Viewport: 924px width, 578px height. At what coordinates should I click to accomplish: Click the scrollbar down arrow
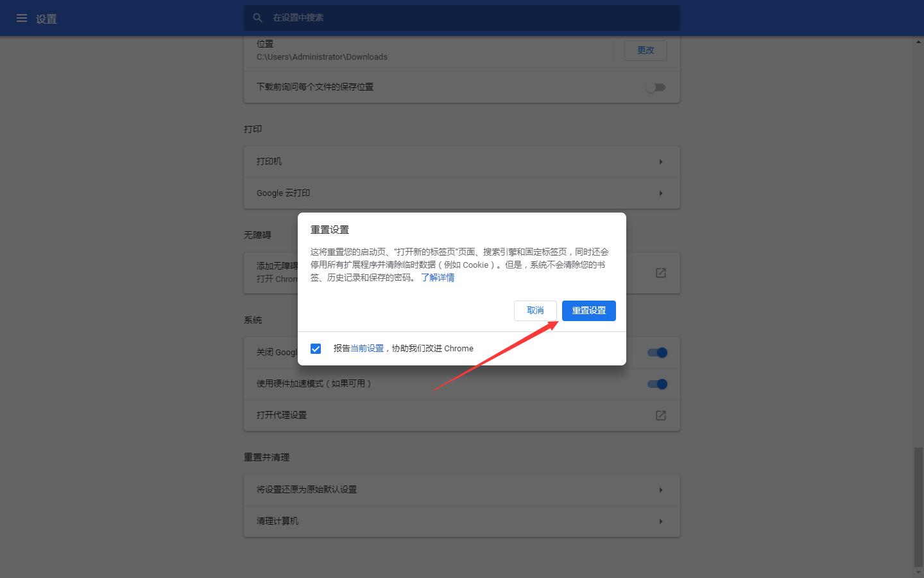click(919, 573)
